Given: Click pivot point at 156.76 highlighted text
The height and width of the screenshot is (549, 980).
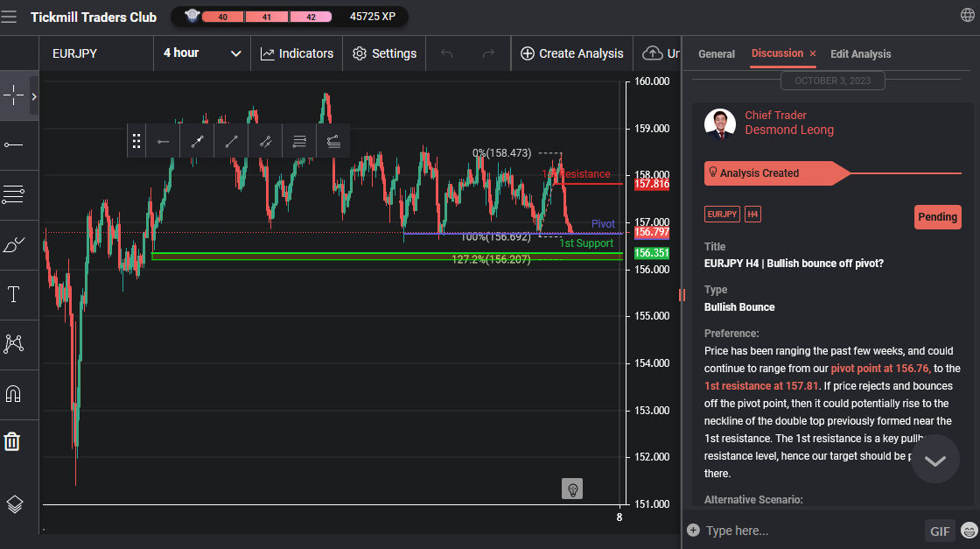Looking at the screenshot, I should click(880, 369).
